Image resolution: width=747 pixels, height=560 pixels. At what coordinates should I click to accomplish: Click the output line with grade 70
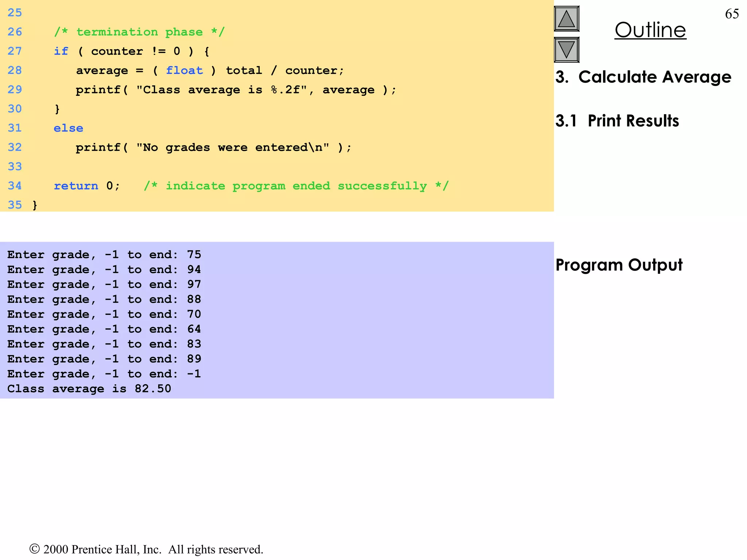pos(104,314)
